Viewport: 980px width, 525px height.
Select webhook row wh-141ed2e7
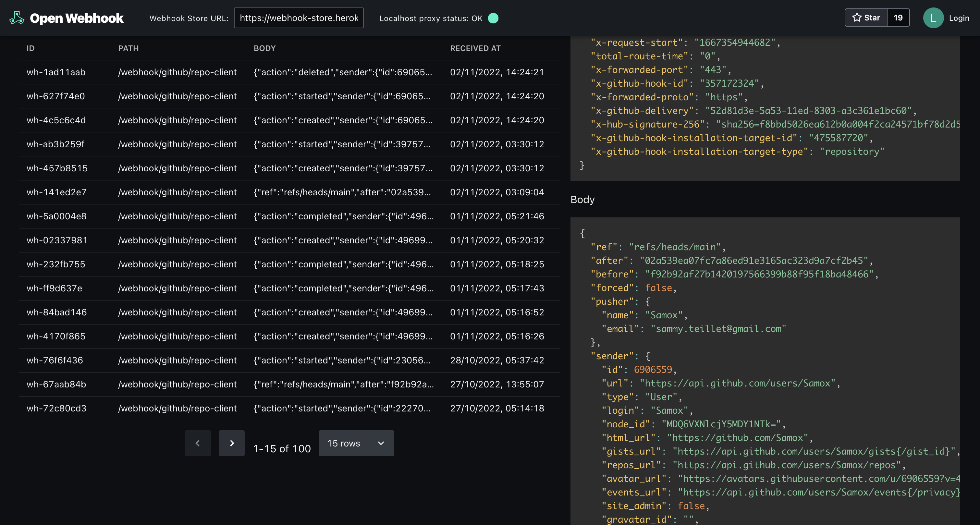pyautogui.click(x=289, y=192)
